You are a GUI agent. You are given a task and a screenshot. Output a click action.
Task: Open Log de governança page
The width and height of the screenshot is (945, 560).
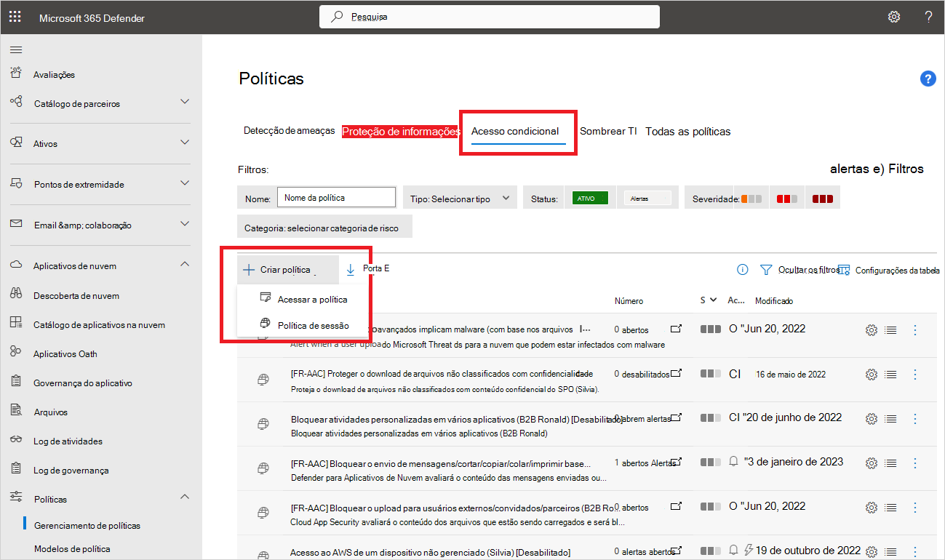tap(71, 471)
